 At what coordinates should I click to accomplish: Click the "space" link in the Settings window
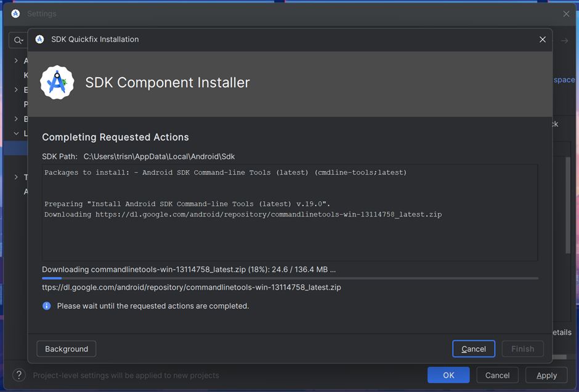[564, 79]
